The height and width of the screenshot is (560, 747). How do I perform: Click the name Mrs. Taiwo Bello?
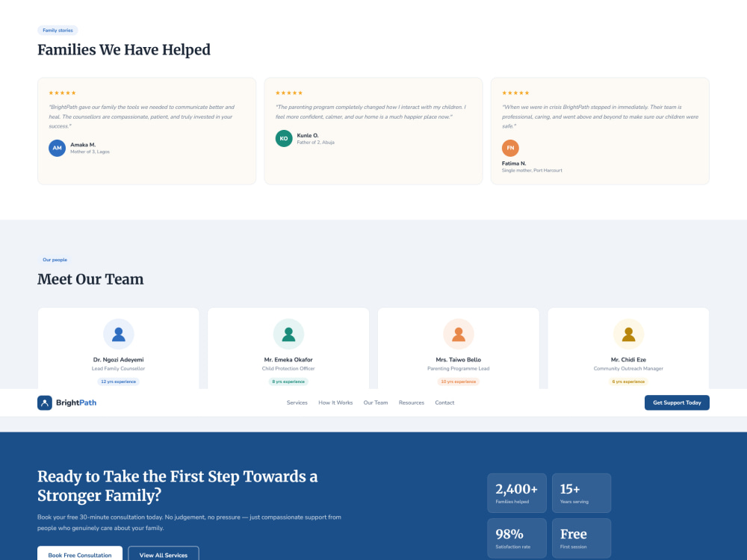coord(459,360)
